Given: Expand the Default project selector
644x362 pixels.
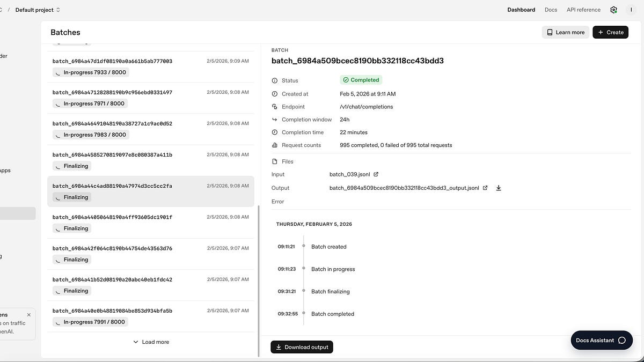Looking at the screenshot, I should [x=38, y=10].
